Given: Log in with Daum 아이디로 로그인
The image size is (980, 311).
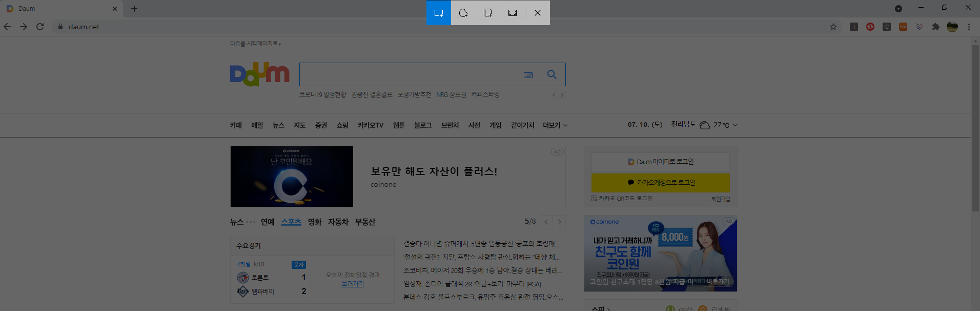Looking at the screenshot, I should [x=661, y=162].
